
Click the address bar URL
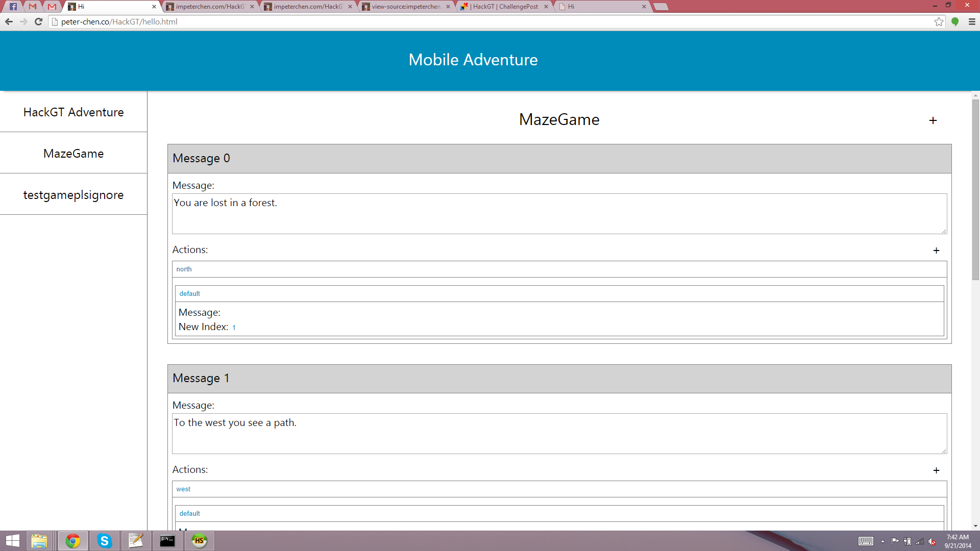point(119,21)
